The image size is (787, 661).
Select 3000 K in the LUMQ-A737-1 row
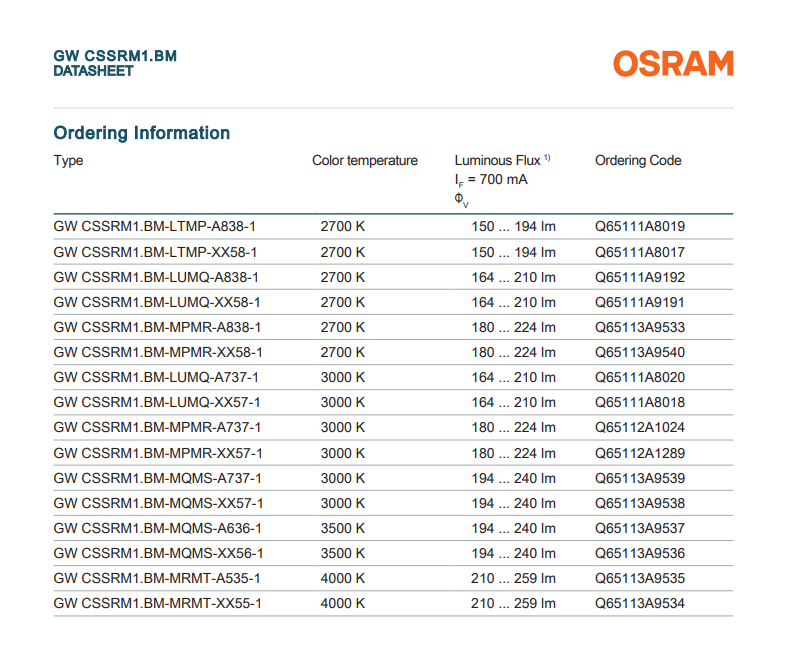tap(343, 377)
